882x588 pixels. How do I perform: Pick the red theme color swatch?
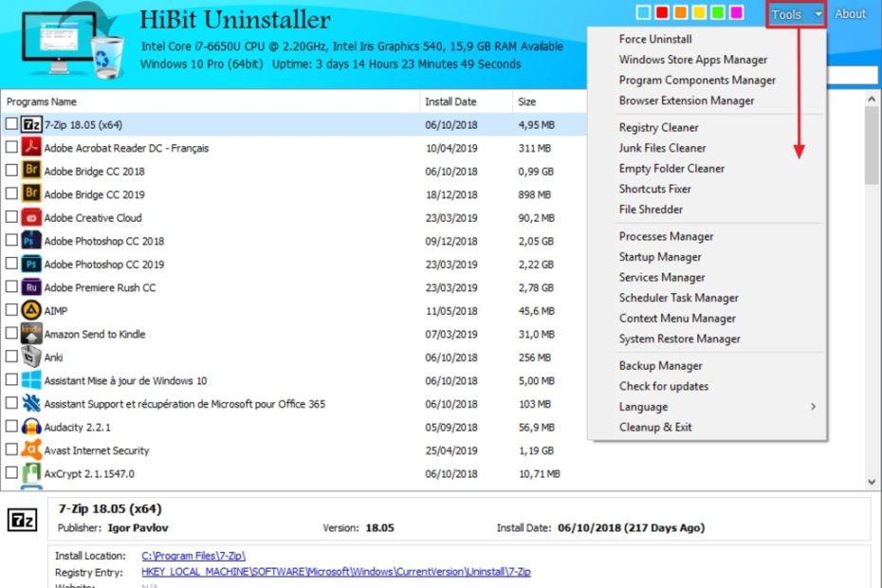[662, 12]
